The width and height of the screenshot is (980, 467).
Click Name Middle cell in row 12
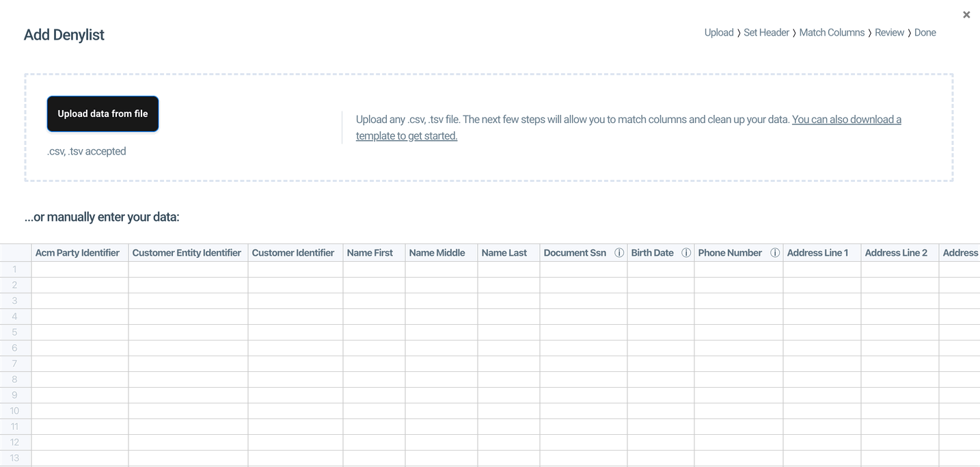tap(441, 442)
